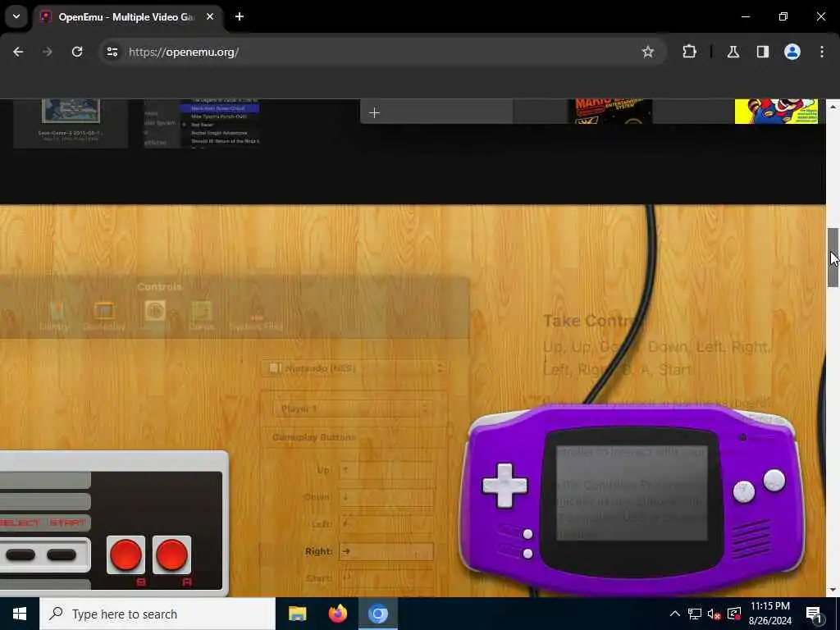This screenshot has width=840, height=630.
Task: Go back to the previous page
Action: 18,52
